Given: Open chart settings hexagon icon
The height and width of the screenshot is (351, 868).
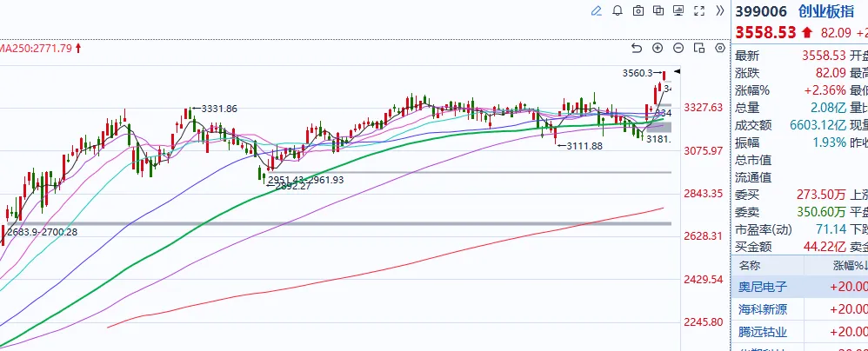Looking at the screenshot, I should [x=720, y=48].
